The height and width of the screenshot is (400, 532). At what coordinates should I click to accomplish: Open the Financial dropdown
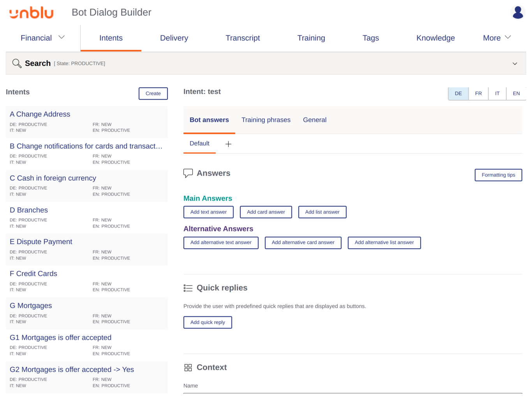click(x=42, y=38)
